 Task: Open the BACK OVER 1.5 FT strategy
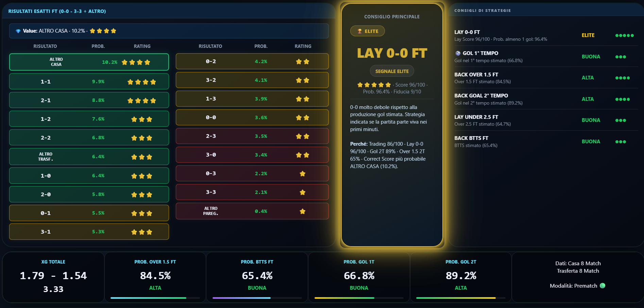point(546,78)
